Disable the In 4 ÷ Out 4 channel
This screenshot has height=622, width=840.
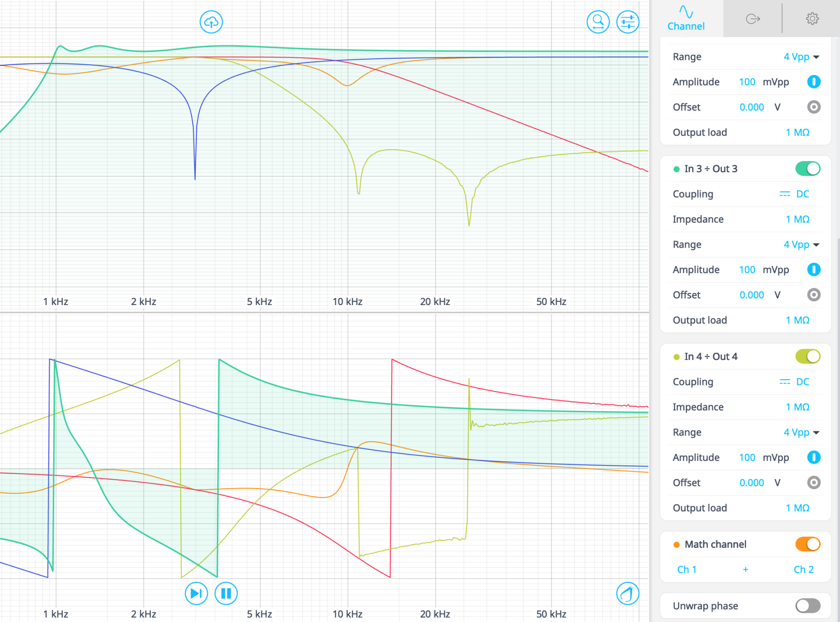pos(807,356)
